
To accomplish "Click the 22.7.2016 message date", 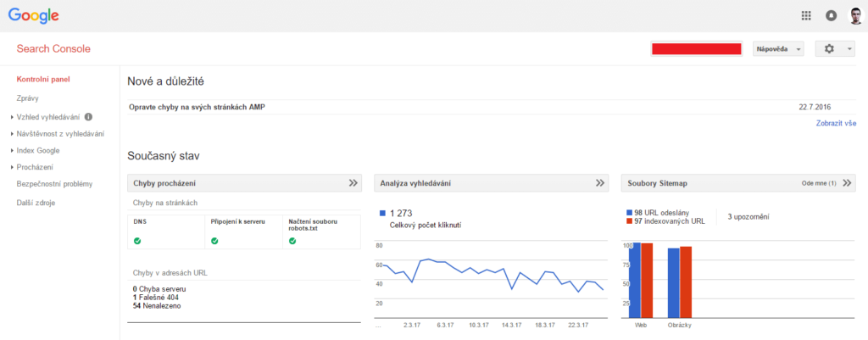I will (x=816, y=107).
